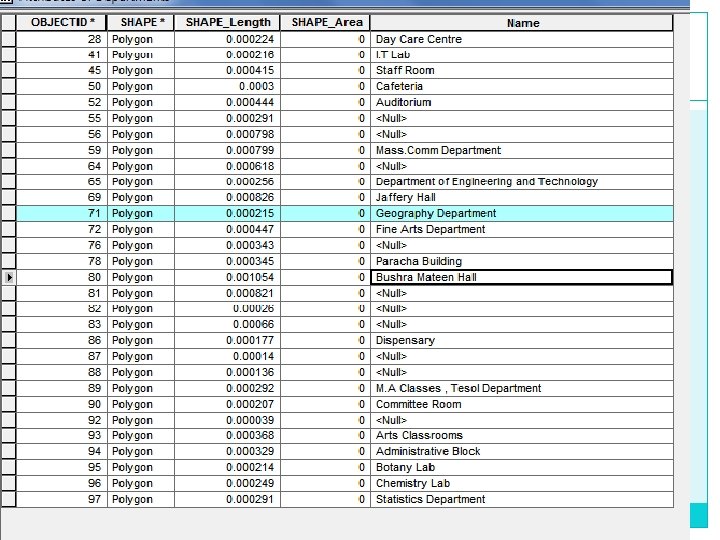This screenshot has height=540, width=720.
Task: Click the 'Chemistry Lab' cell
Action: coord(522,484)
